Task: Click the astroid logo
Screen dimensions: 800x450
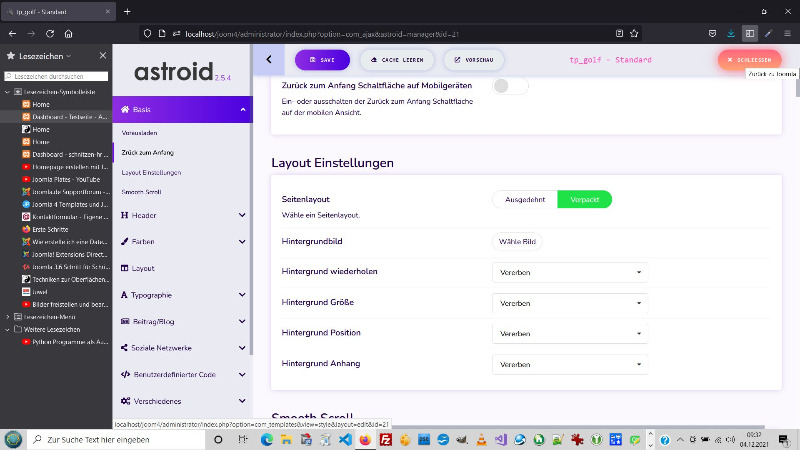Action: pos(182,71)
